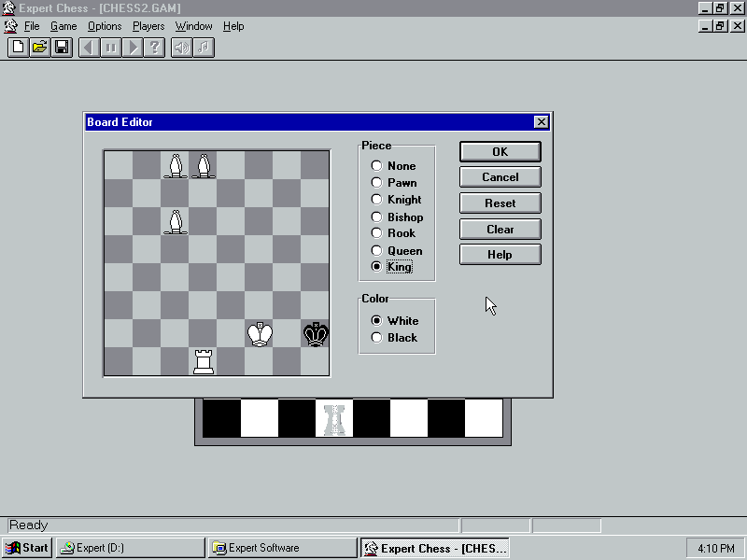The image size is (747, 560).
Task: Click the Open file folder icon
Action: point(40,48)
